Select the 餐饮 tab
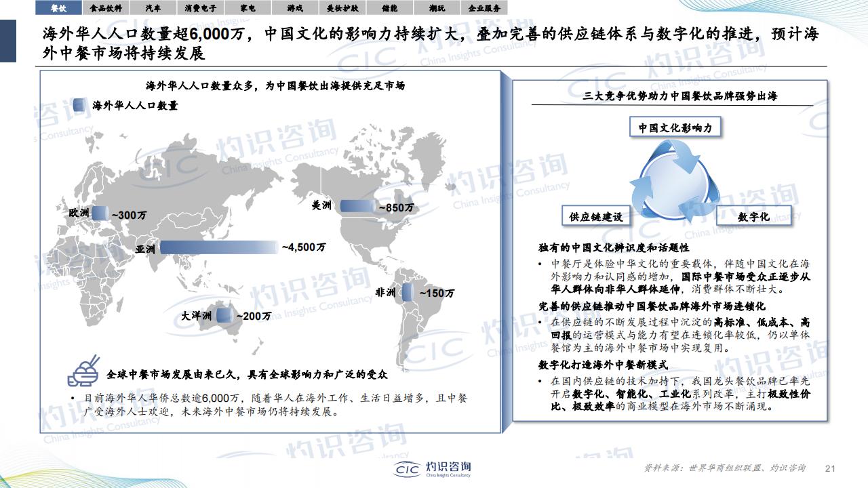The height and width of the screenshot is (488, 868). [x=58, y=8]
